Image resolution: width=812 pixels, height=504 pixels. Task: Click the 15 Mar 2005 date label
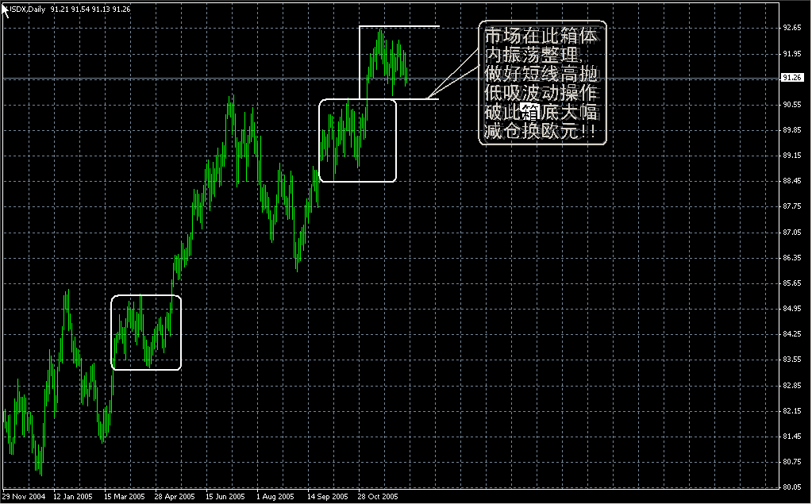(x=125, y=496)
